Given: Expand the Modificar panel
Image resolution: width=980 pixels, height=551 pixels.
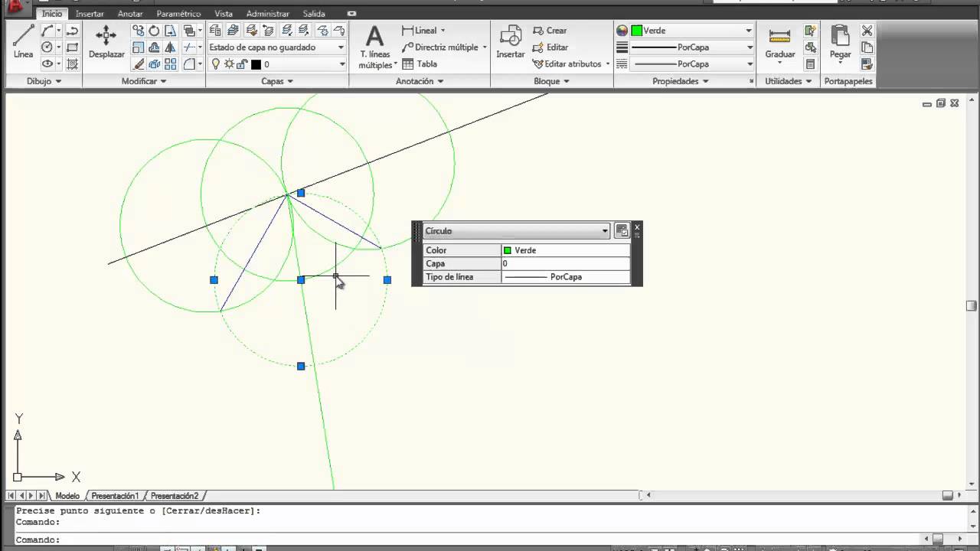Looking at the screenshot, I should (144, 81).
